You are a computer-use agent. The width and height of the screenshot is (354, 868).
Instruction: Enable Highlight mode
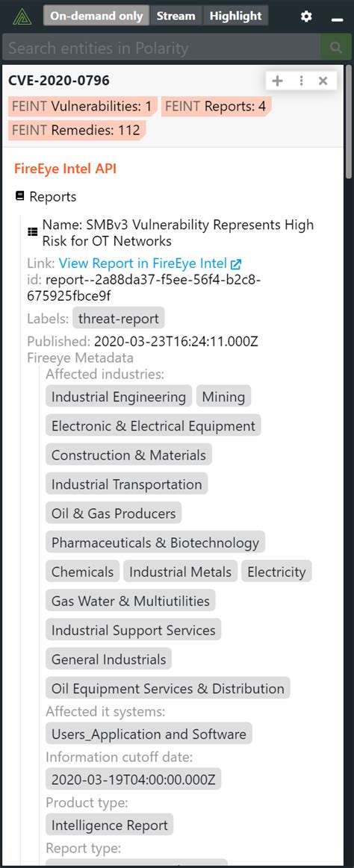pos(235,16)
